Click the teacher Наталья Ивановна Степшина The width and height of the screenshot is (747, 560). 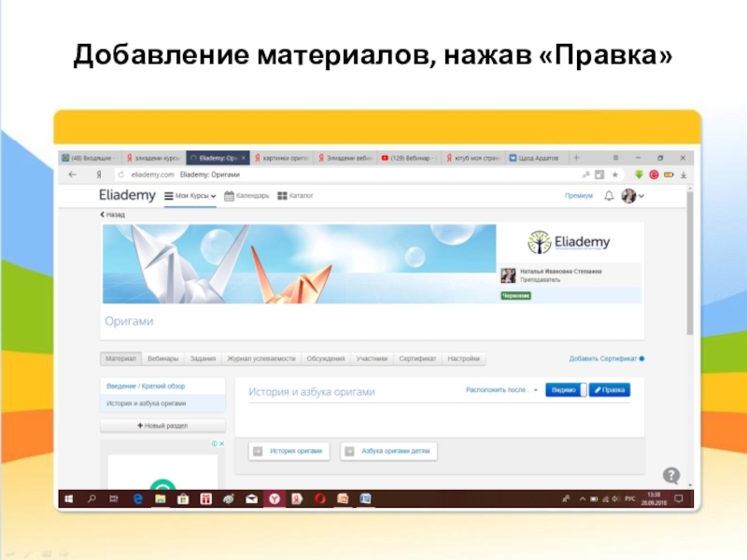pos(561,272)
